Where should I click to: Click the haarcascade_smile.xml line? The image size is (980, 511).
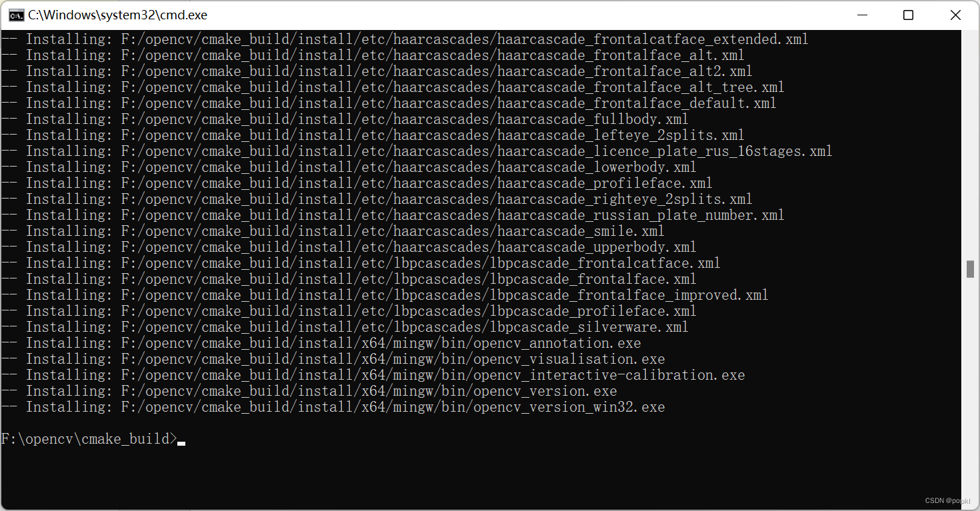tap(333, 231)
